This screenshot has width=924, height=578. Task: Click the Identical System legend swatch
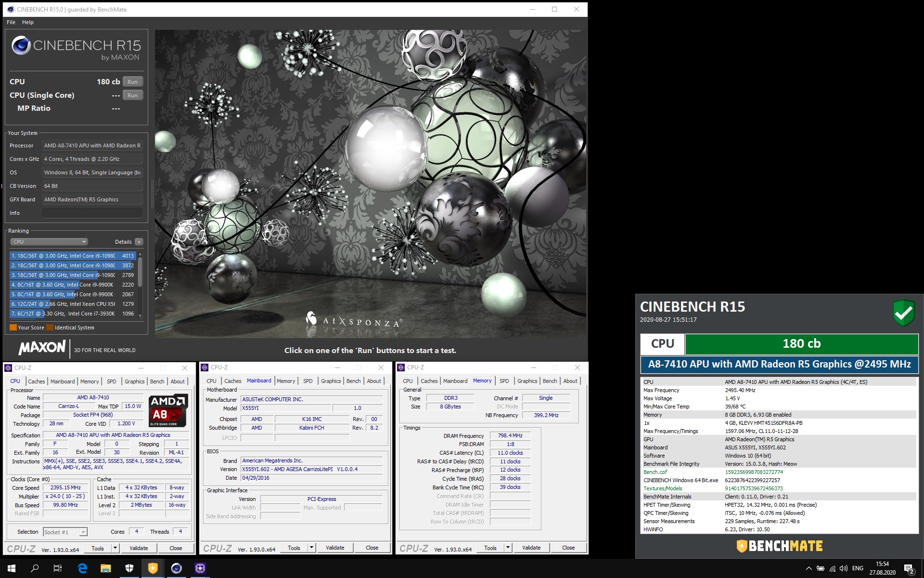pos(50,328)
